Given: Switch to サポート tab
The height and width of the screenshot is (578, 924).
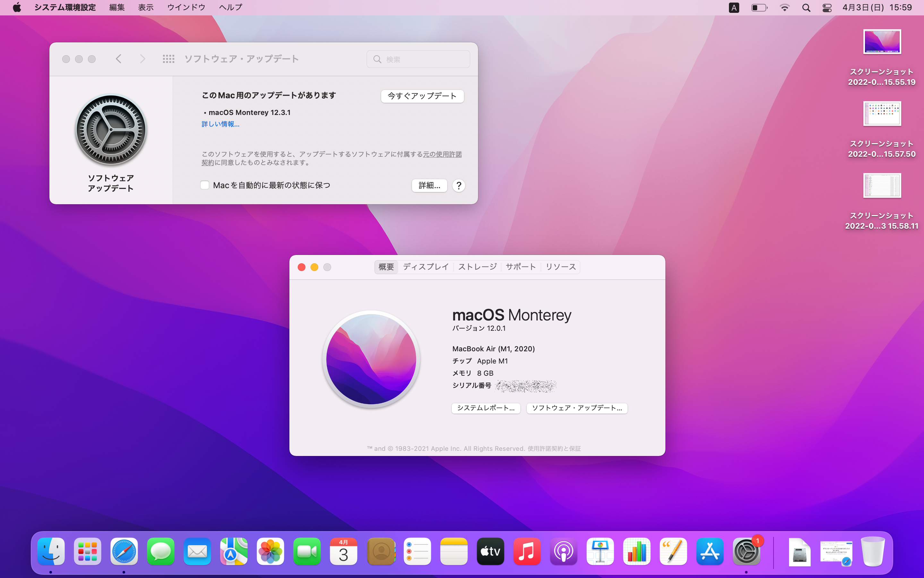Looking at the screenshot, I should coord(521,267).
